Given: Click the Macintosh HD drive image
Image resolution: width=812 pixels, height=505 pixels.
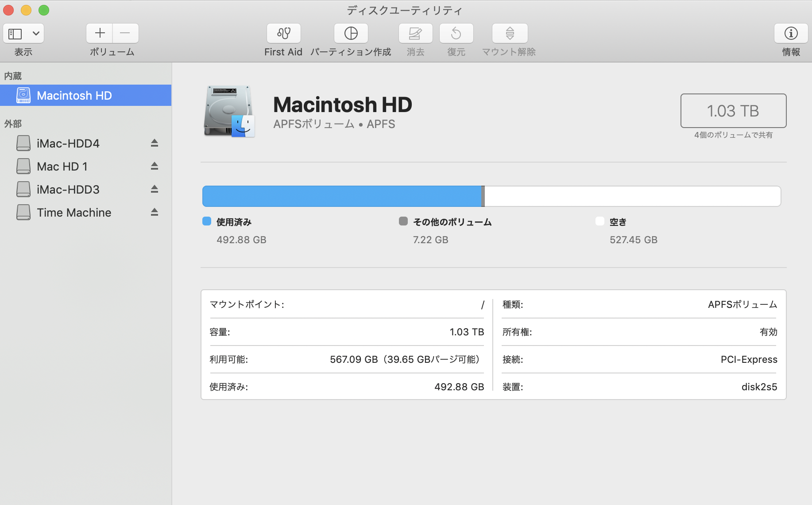Looking at the screenshot, I should coord(229,112).
